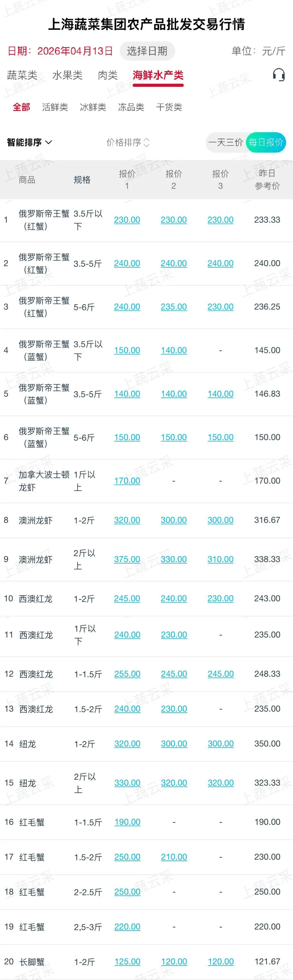293x980 pixels.
Task: Switch to 一天三价 view
Action: (x=225, y=142)
